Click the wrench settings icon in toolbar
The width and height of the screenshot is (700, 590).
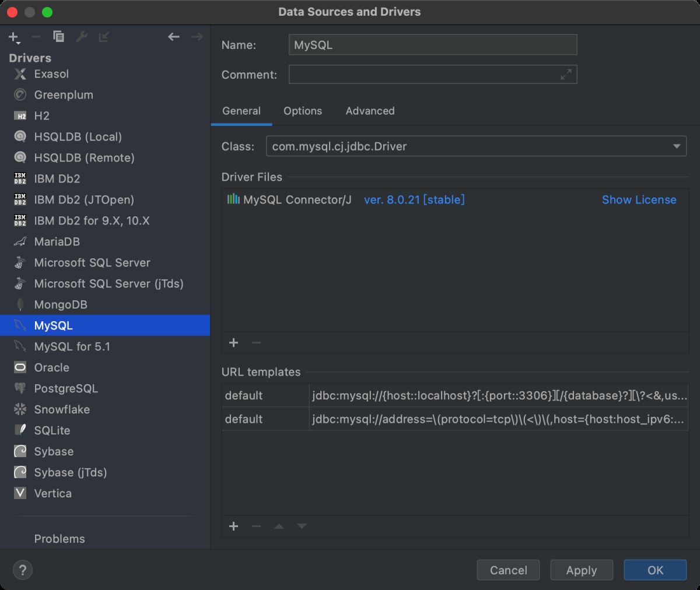tap(82, 37)
